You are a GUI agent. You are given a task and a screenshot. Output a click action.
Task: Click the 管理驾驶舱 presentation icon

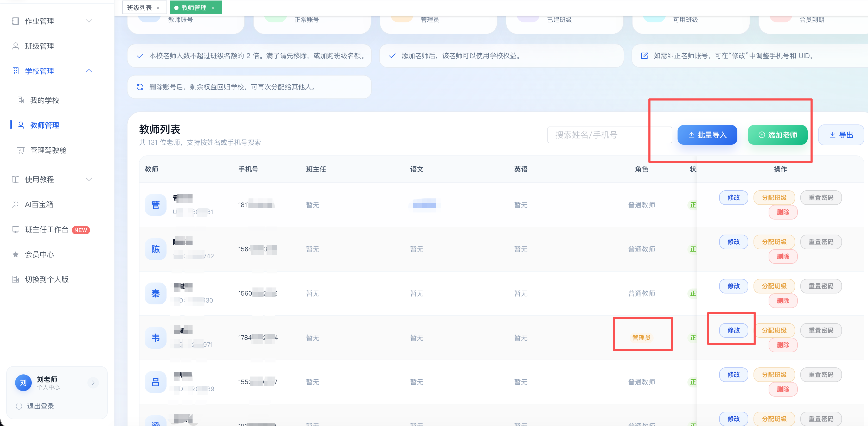21,150
